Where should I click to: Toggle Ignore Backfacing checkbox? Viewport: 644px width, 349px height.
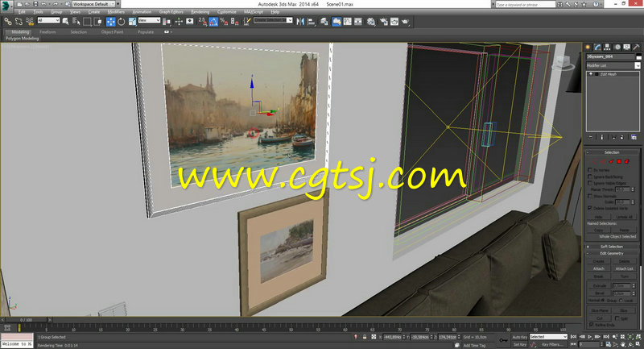coord(590,177)
